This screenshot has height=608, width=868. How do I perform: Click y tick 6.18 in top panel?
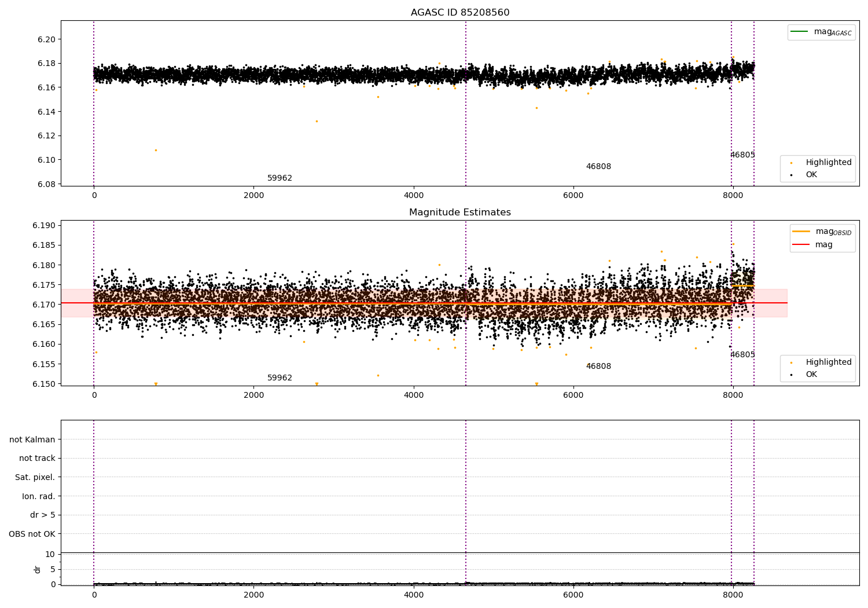47,64
